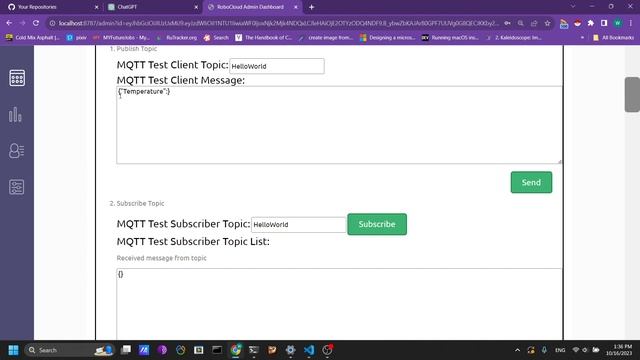
Task: Open the Settings gear on the taskbar
Action: 291,350
